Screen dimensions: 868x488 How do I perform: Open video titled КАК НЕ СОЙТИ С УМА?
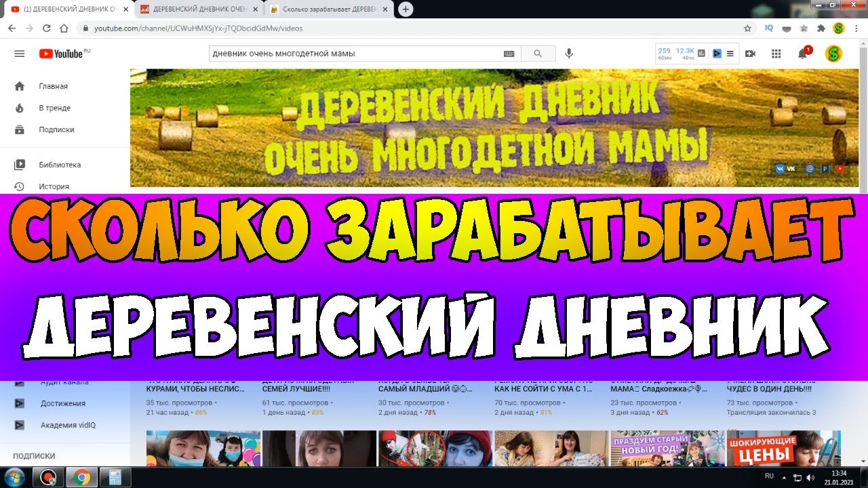[543, 389]
